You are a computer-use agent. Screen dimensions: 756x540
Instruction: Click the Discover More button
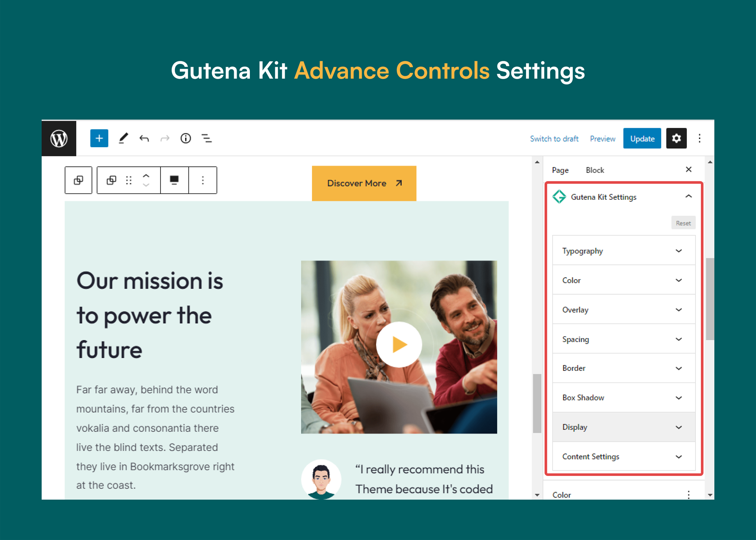(364, 183)
